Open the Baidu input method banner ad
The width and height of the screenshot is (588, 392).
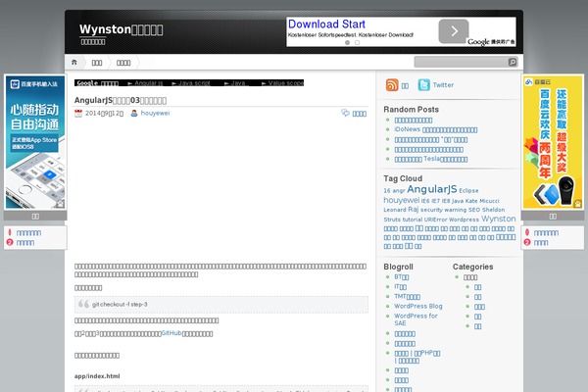click(35, 142)
